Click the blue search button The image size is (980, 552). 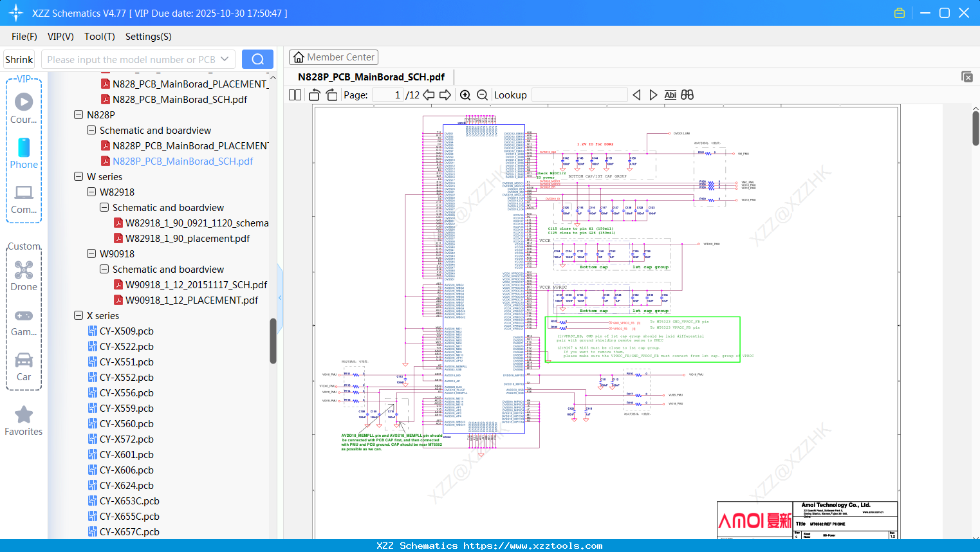click(x=257, y=59)
